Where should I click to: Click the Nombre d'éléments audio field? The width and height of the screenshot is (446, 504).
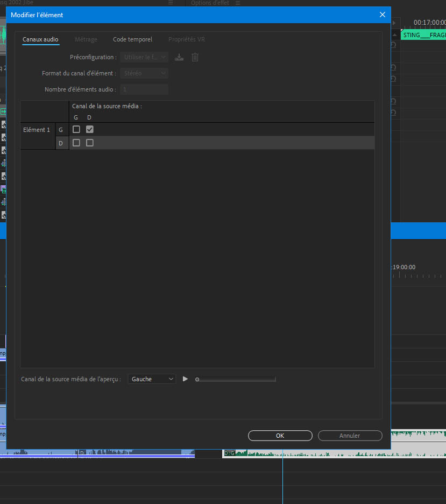pos(144,89)
